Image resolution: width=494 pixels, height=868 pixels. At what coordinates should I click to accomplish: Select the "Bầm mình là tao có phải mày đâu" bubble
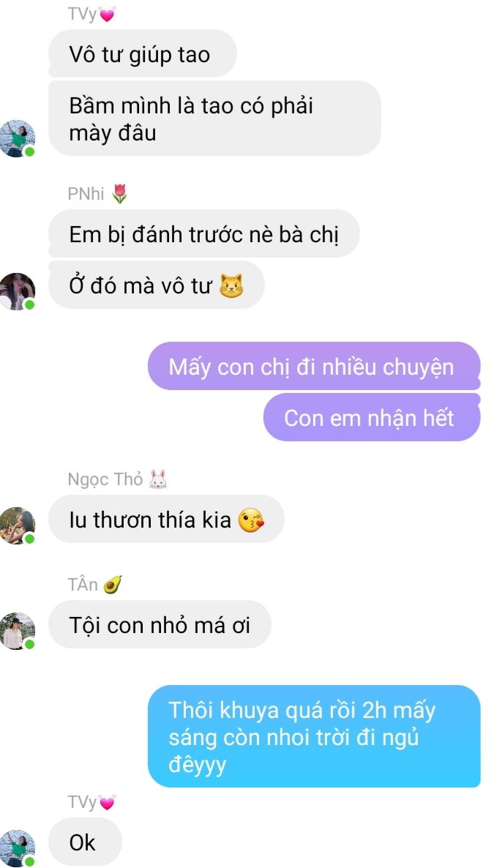coord(215,118)
